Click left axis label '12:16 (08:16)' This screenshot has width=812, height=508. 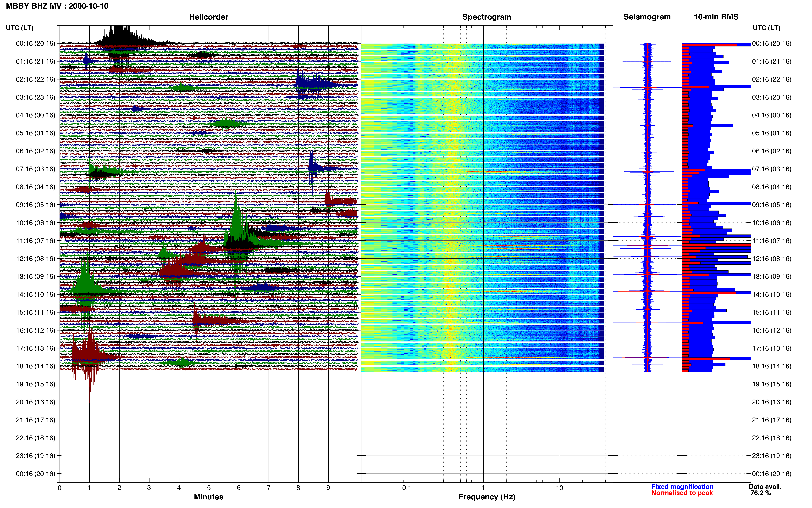click(36, 259)
